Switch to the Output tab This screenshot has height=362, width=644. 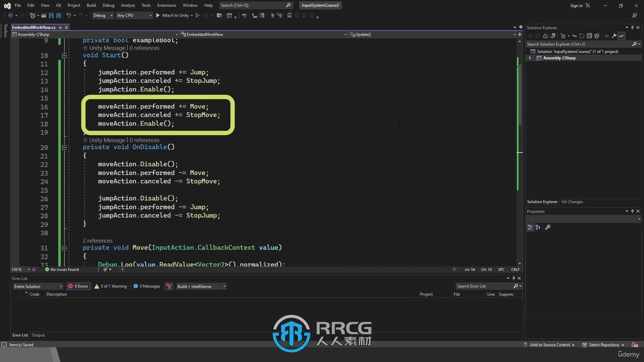38,335
